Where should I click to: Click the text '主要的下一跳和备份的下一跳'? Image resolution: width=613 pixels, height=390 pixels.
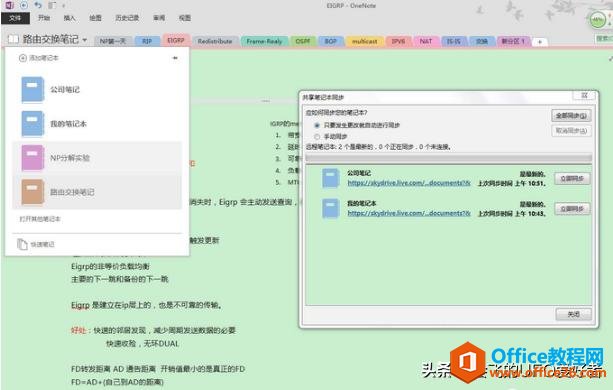click(120, 279)
